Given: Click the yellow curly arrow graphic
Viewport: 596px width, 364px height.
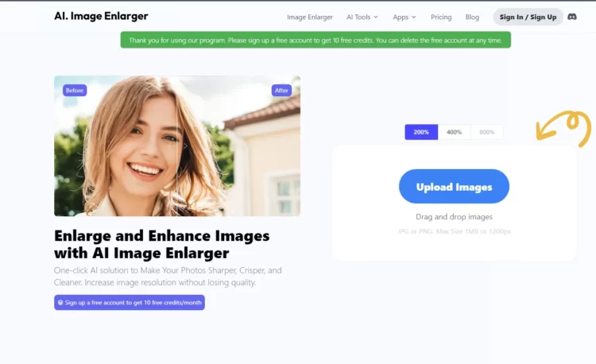Looking at the screenshot, I should pos(563,128).
